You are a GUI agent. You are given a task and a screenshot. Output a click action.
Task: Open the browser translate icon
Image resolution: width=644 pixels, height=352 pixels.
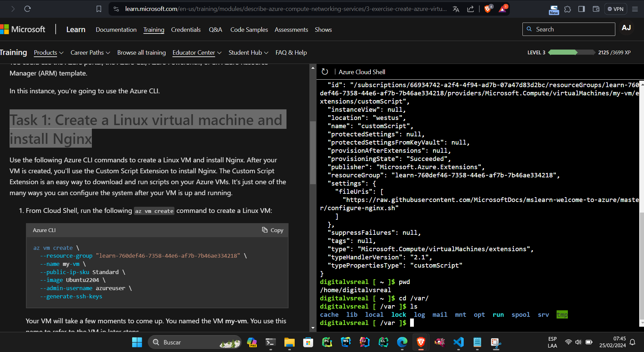tap(456, 9)
